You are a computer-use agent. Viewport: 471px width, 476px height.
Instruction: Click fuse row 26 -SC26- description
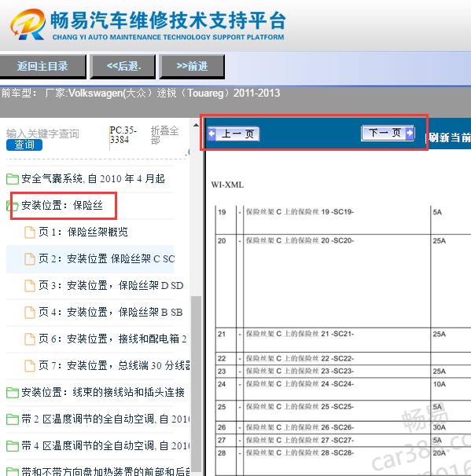coord(300,427)
